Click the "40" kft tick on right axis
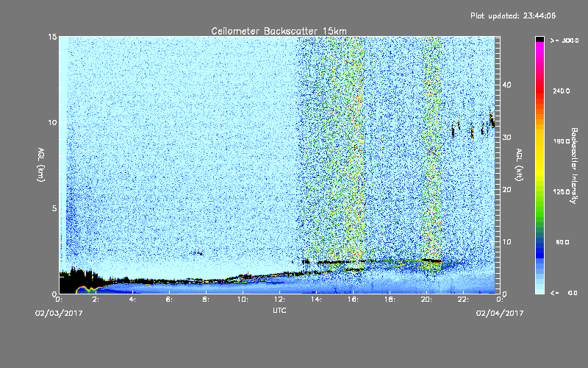 point(506,85)
